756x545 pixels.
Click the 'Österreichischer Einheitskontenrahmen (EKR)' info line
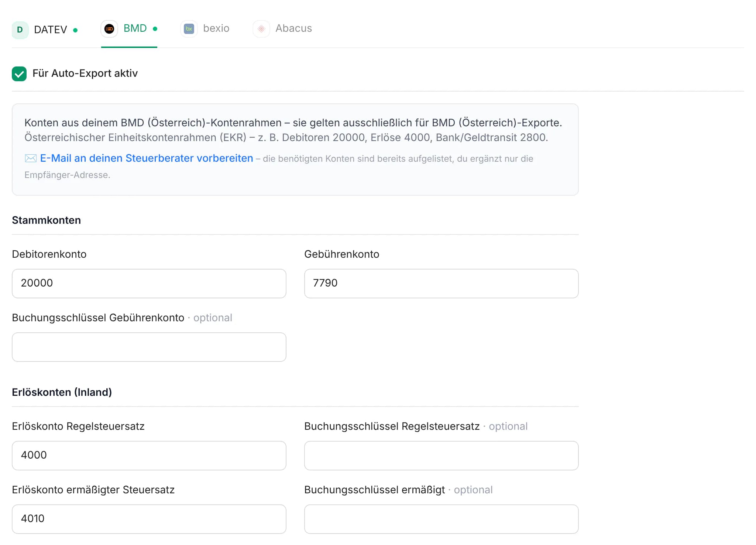point(286,137)
